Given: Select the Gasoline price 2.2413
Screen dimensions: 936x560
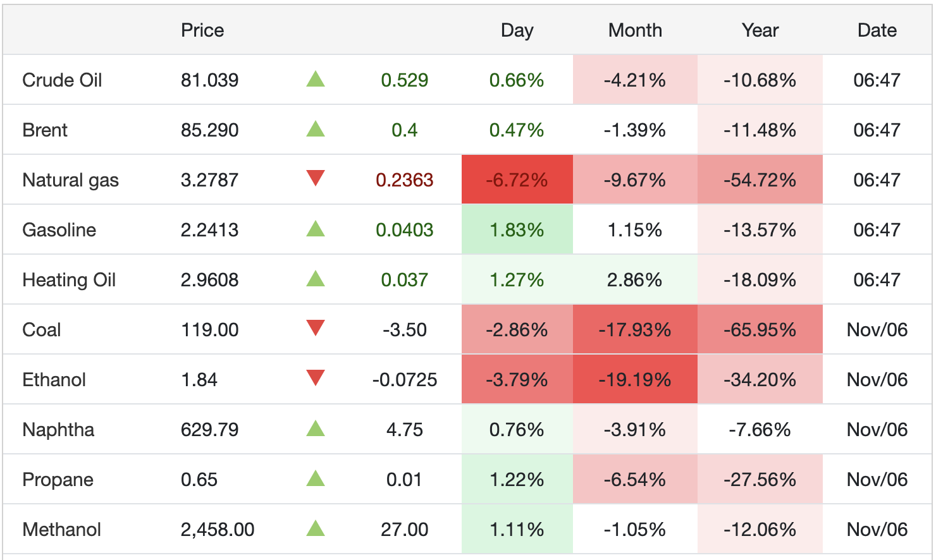Looking at the screenshot, I should click(209, 230).
